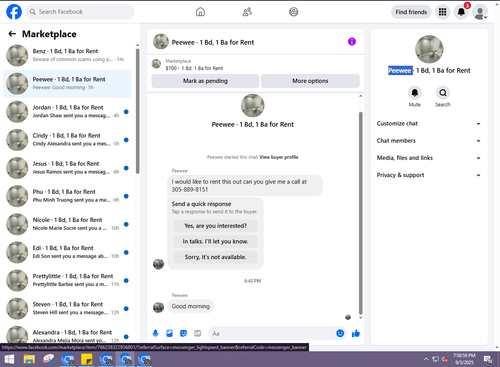Image resolution: width=500 pixels, height=367 pixels.
Task: Open the Windows notification center icon
Action: point(488,359)
